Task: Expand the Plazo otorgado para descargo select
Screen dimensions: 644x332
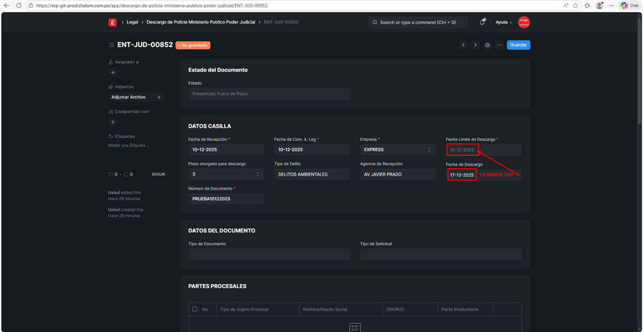Action: [226, 175]
